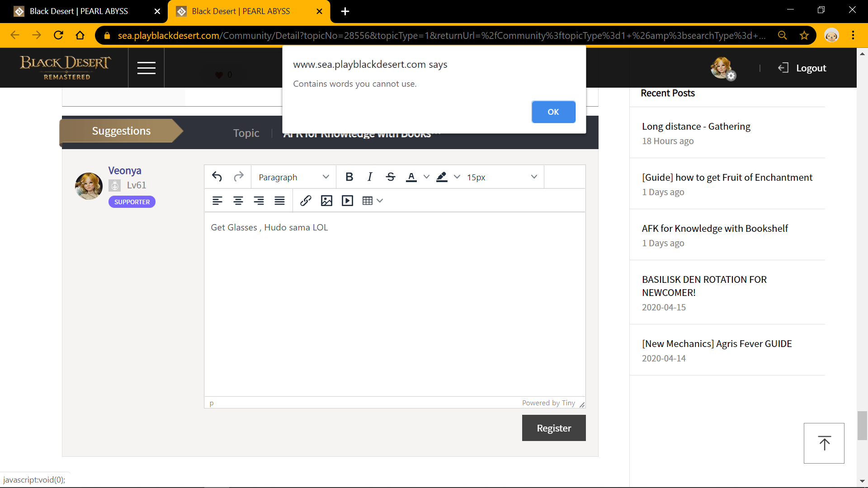Image resolution: width=868 pixels, height=488 pixels.
Task: Click the URL address bar
Action: coord(442,35)
